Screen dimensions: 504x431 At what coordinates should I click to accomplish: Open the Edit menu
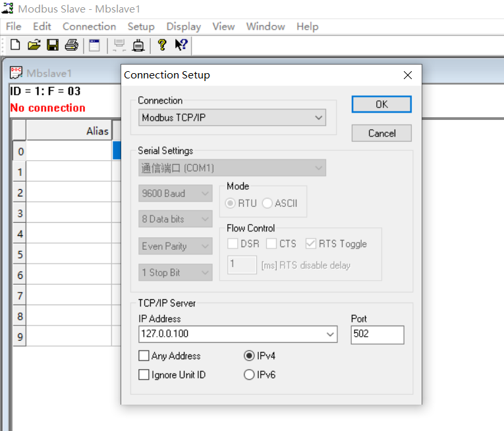click(x=42, y=26)
